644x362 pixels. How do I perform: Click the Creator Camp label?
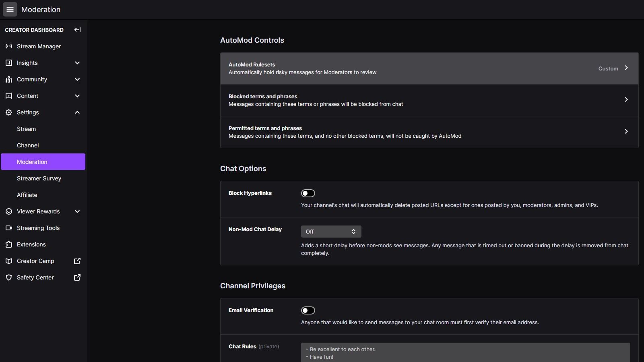[x=35, y=261]
